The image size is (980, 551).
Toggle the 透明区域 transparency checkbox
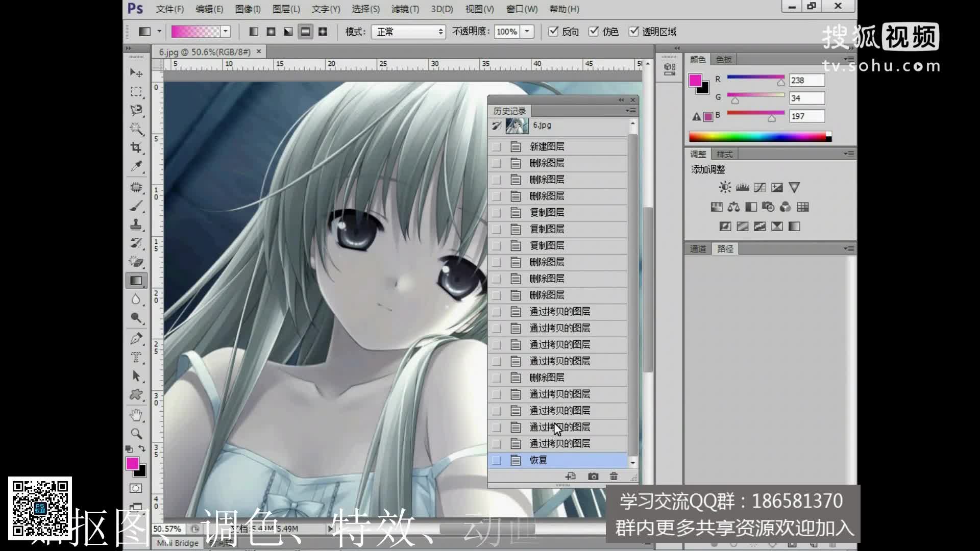(x=634, y=32)
